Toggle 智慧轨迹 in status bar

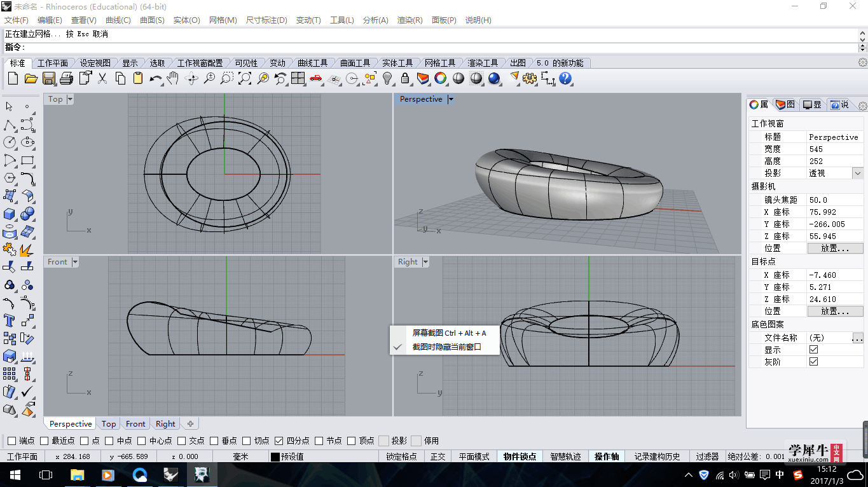(565, 456)
